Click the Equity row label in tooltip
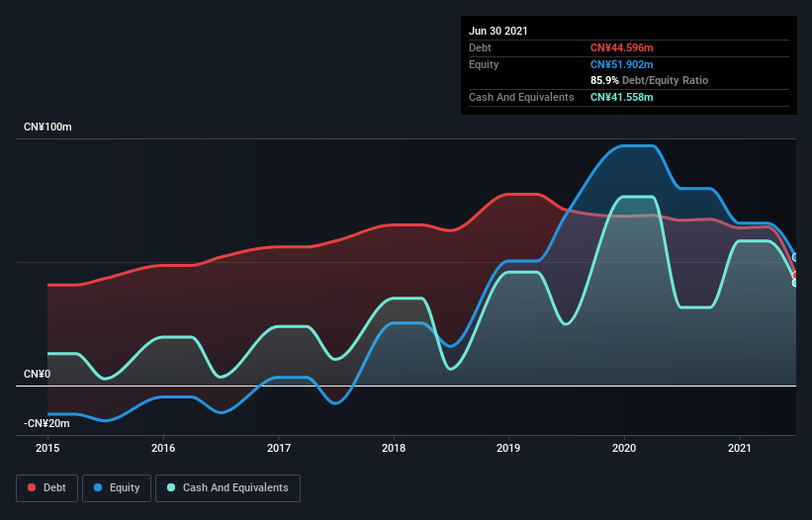The height and width of the screenshot is (520, 812). [x=484, y=64]
